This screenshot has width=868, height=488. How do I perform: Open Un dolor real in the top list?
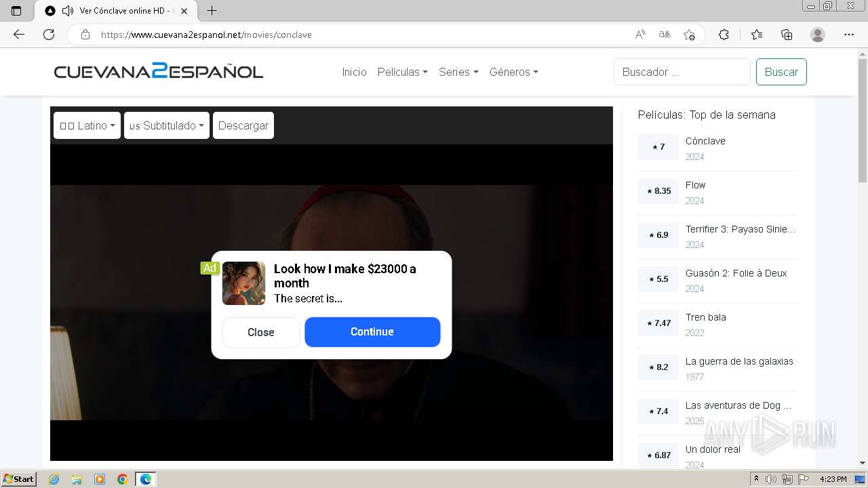pyautogui.click(x=713, y=449)
